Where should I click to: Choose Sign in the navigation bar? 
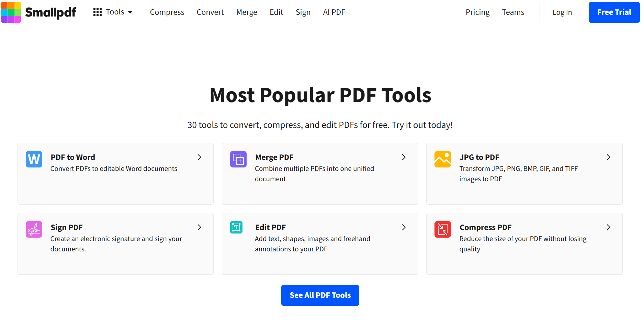303,12
